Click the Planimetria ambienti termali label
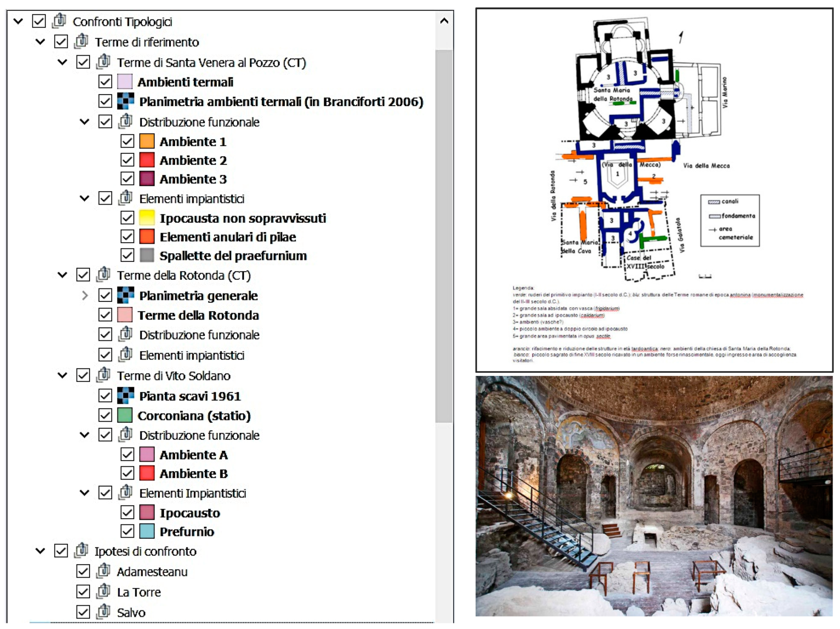The height and width of the screenshot is (629, 840). 281,102
